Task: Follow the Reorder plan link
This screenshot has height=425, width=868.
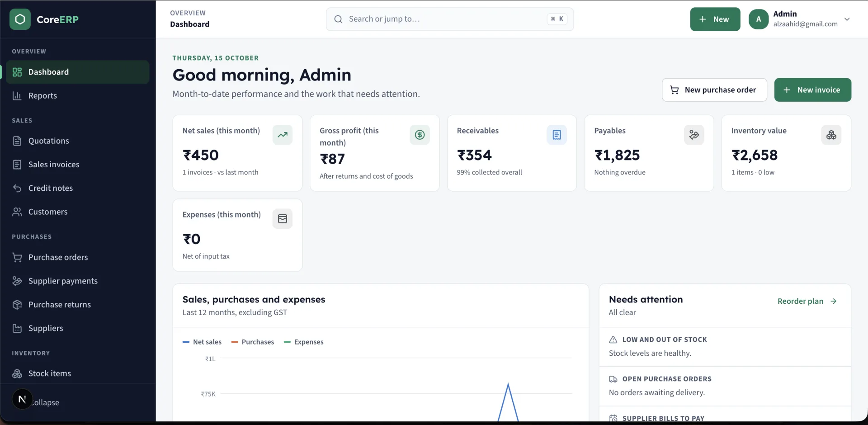Action: pos(807,301)
